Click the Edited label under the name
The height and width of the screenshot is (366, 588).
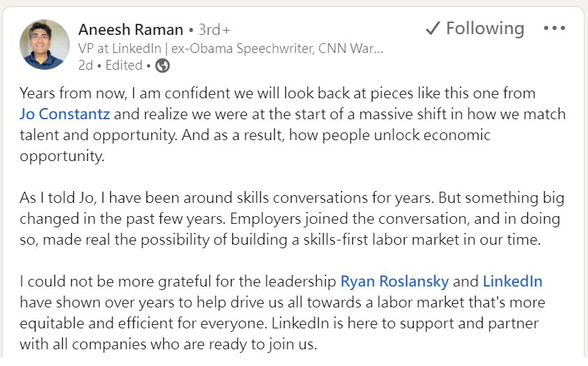[123, 66]
